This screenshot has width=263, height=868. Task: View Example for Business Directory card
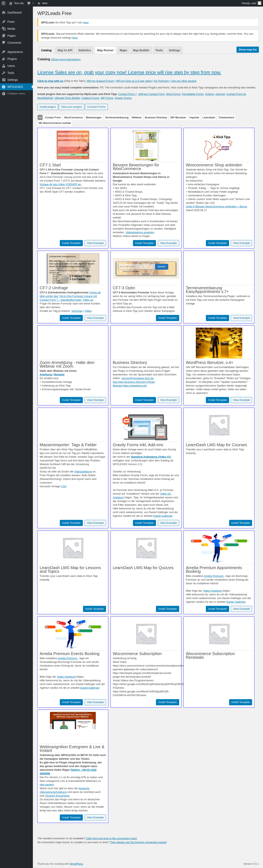pos(168,400)
